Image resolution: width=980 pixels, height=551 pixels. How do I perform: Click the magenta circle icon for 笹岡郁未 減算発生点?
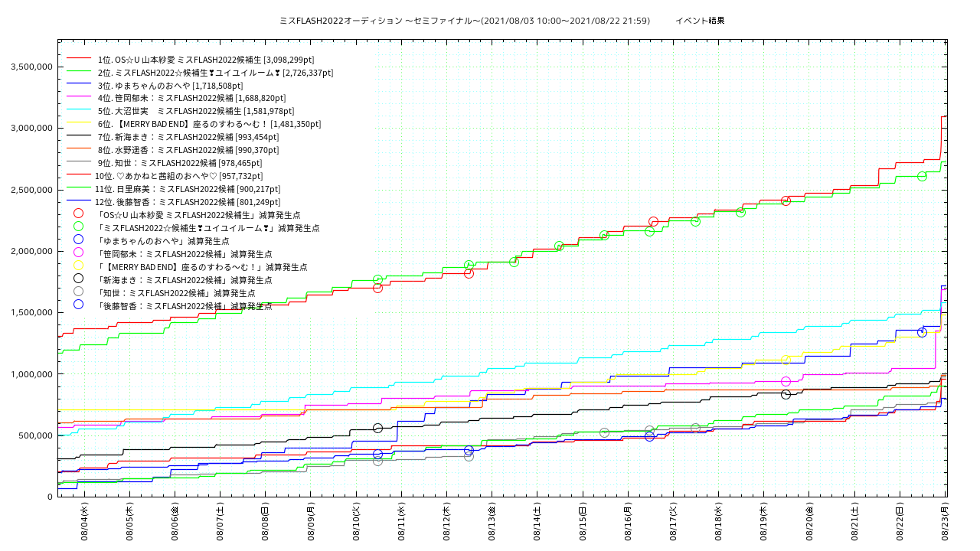78,253
